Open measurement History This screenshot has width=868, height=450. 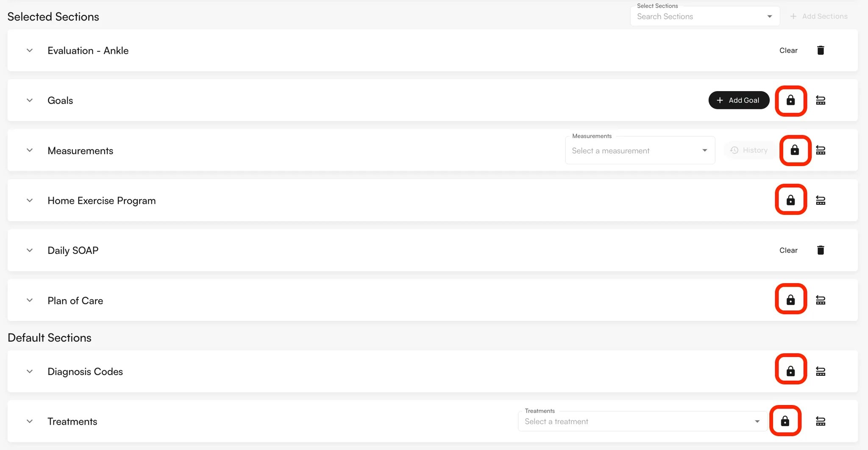coord(749,150)
